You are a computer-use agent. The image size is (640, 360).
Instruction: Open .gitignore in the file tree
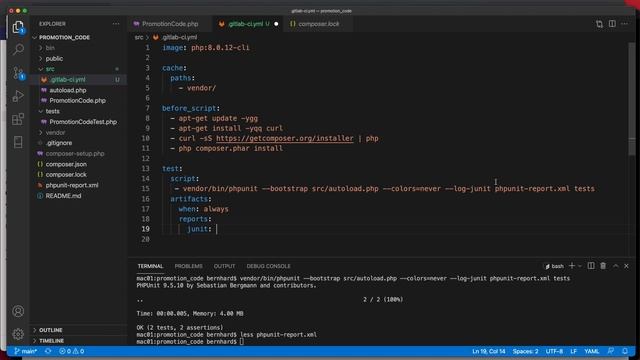click(59, 143)
